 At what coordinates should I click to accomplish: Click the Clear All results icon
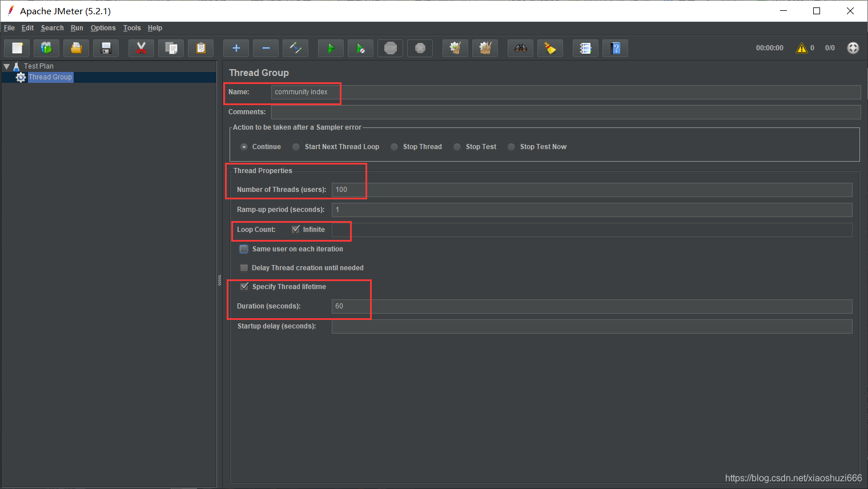click(x=485, y=48)
